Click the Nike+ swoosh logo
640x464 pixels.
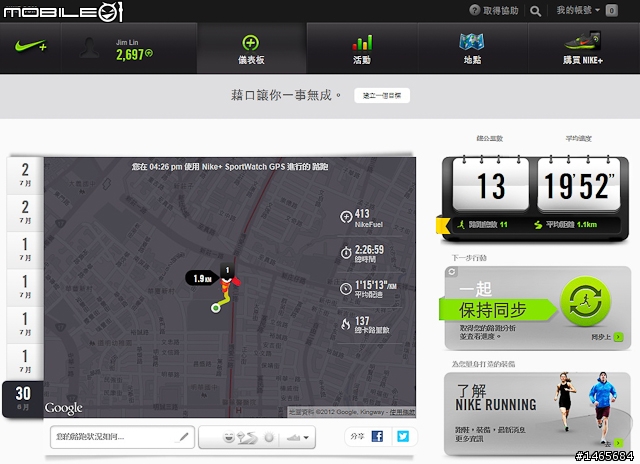click(31, 46)
